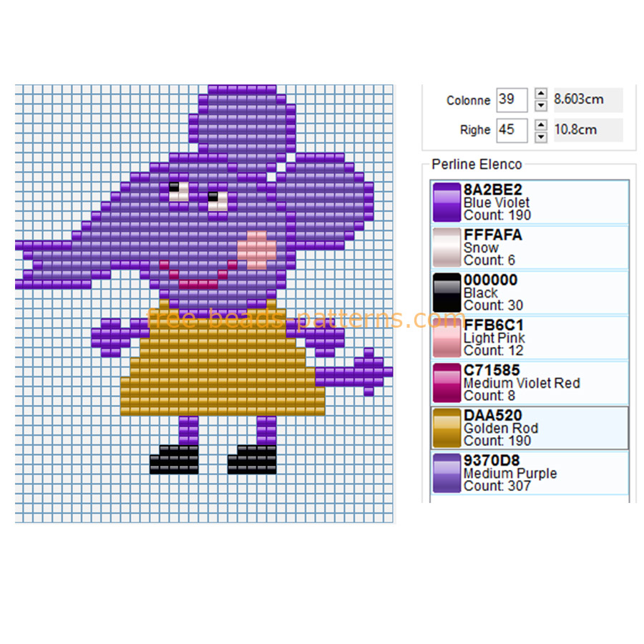Click the 10.8cm height value
This screenshot has width=644, height=644.
[575, 130]
